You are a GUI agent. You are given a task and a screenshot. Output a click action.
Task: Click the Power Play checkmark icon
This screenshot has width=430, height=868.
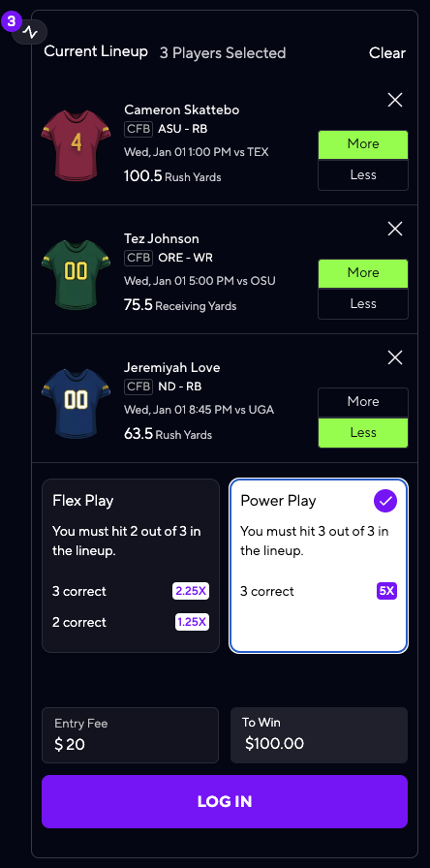(x=385, y=501)
